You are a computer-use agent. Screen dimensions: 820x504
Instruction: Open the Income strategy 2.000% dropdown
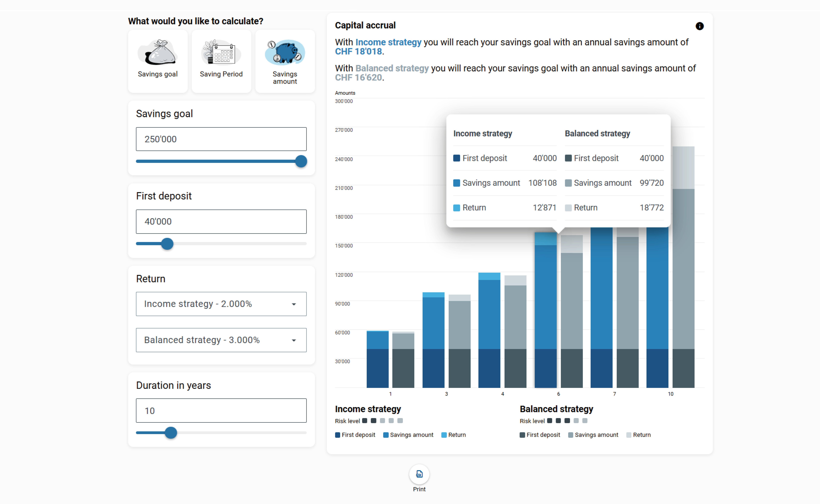coord(221,304)
